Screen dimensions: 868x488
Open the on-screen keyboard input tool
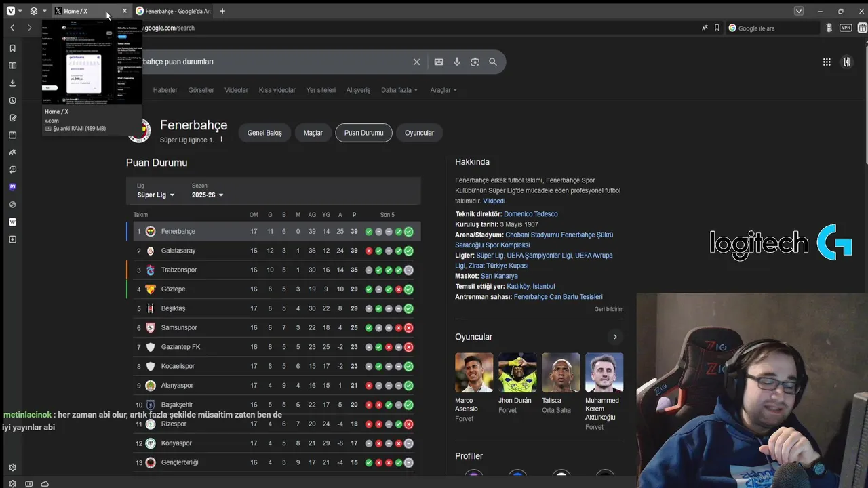pos(439,62)
